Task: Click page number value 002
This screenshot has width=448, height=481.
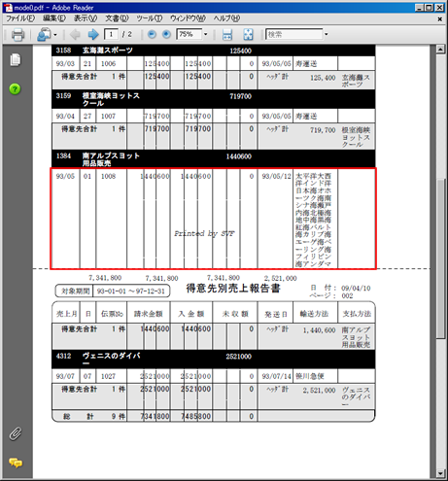Action: pyautogui.click(x=347, y=295)
